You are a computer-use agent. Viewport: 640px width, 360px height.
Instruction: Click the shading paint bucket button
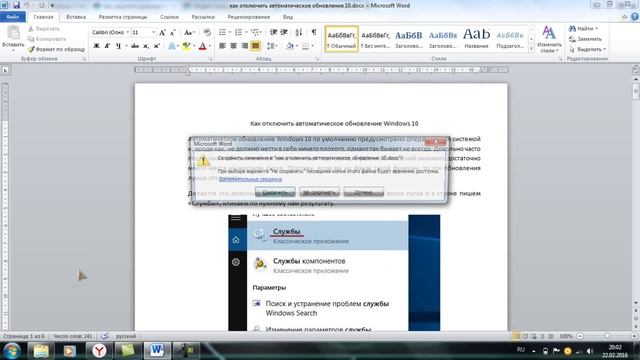290,46
